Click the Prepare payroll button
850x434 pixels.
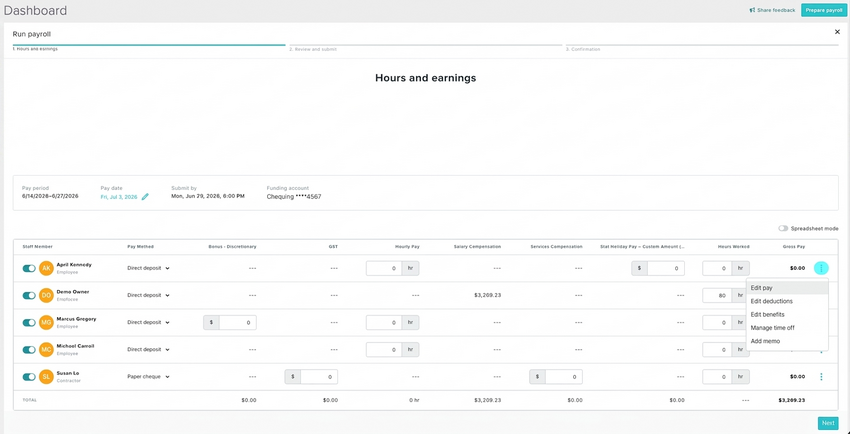pyautogui.click(x=823, y=10)
